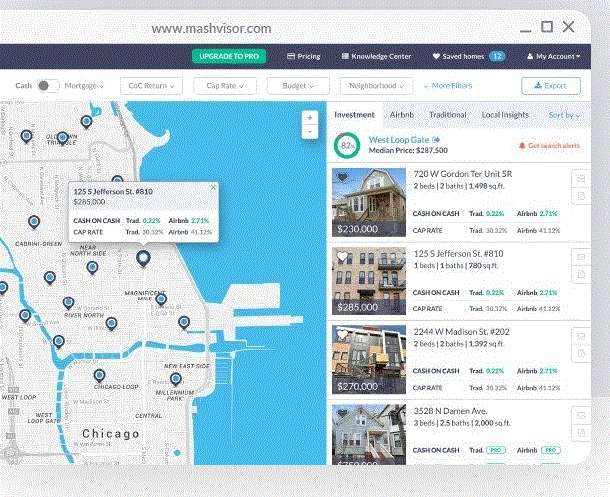Favorite the 3528 N Damen Ave listing heart
This screenshot has height=497, width=610.
pos(342,414)
